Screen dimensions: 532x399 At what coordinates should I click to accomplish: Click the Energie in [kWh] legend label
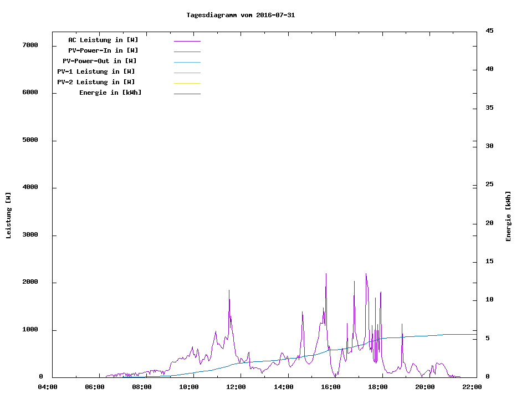tap(110, 93)
